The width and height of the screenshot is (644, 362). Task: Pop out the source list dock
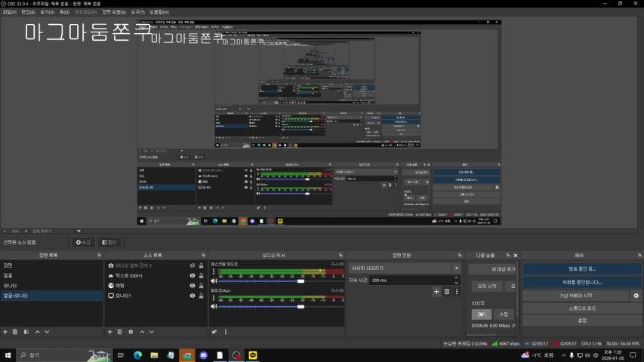203,256
